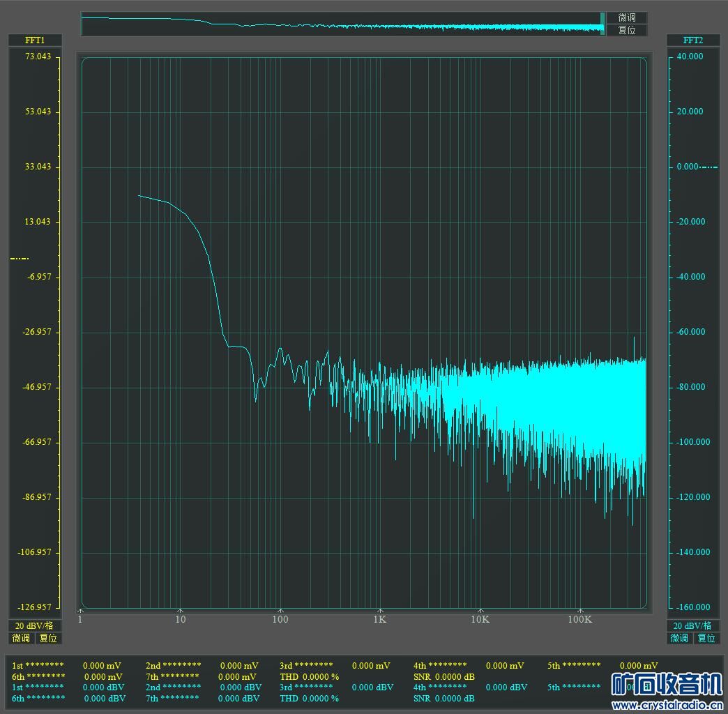
Task: Click 复位 under the FFT2 scale
Action: coord(706,638)
